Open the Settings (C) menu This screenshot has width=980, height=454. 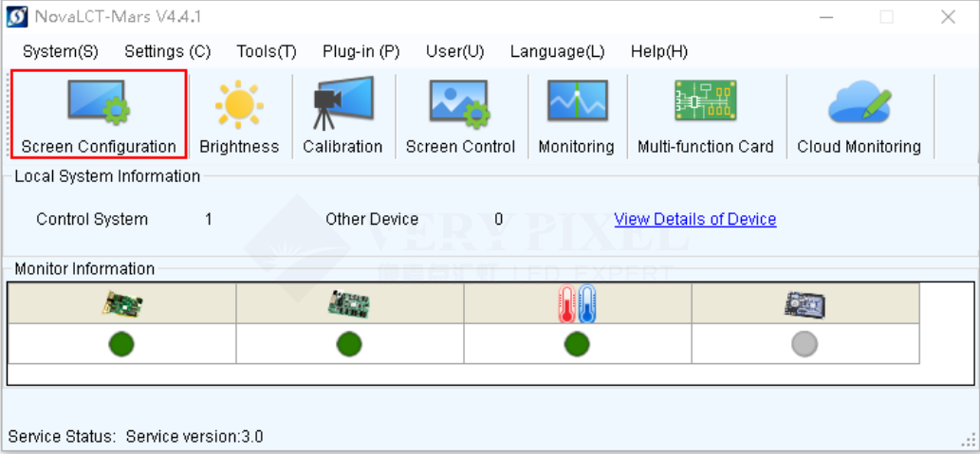click(x=168, y=52)
